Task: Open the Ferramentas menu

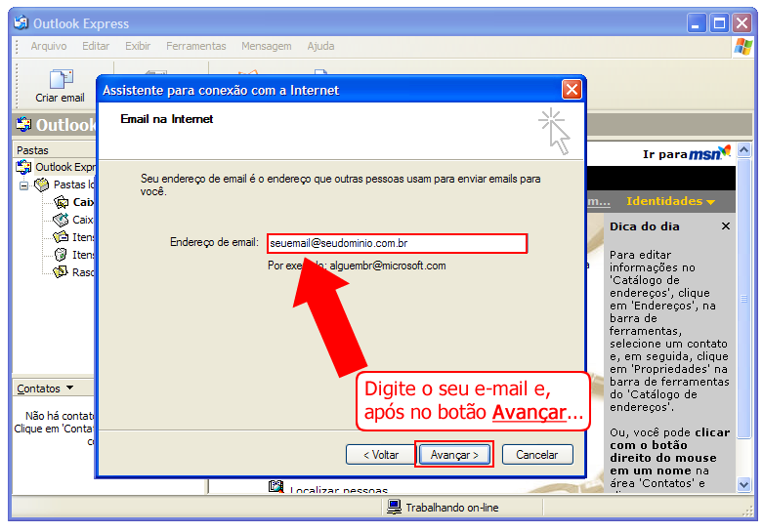Action: pyautogui.click(x=196, y=46)
